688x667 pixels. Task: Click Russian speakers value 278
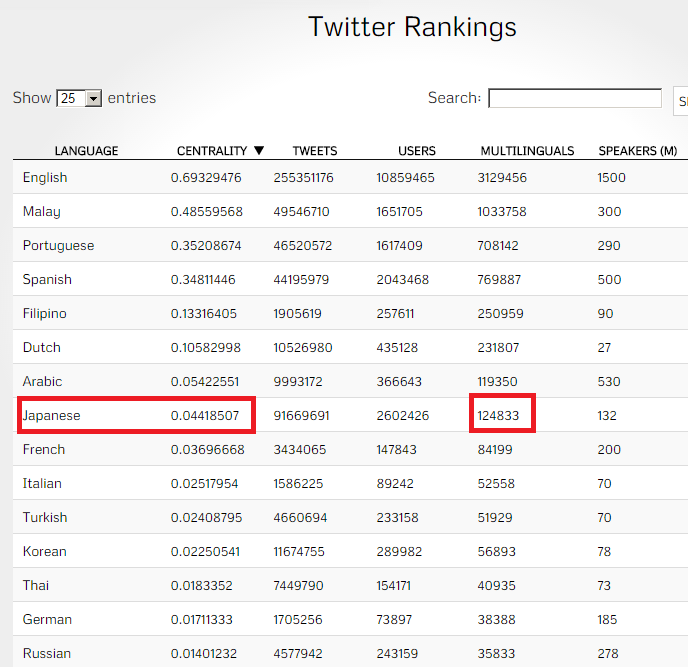(x=608, y=654)
